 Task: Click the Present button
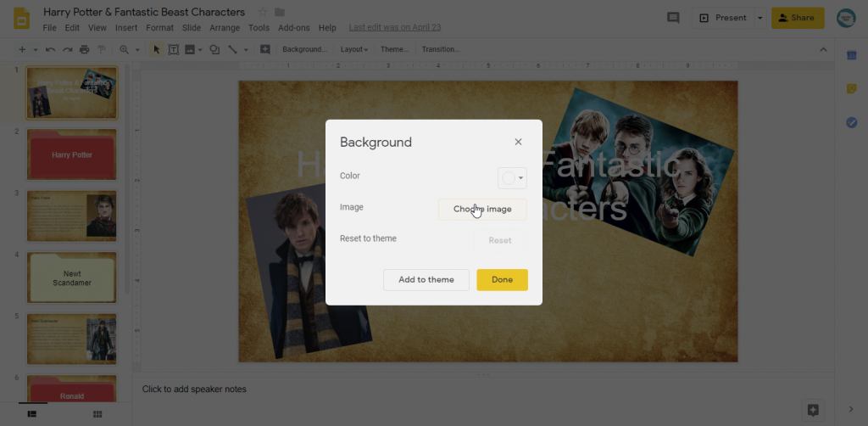[722, 18]
